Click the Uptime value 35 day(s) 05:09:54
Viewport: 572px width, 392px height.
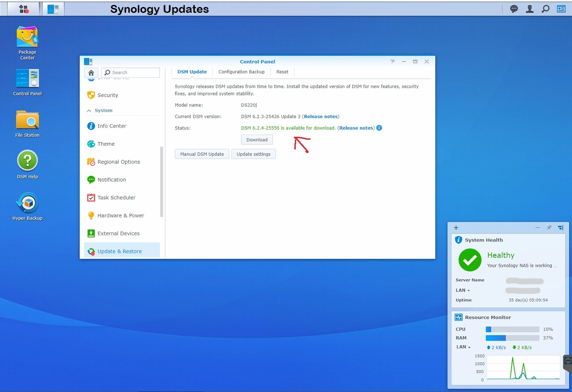click(x=528, y=300)
